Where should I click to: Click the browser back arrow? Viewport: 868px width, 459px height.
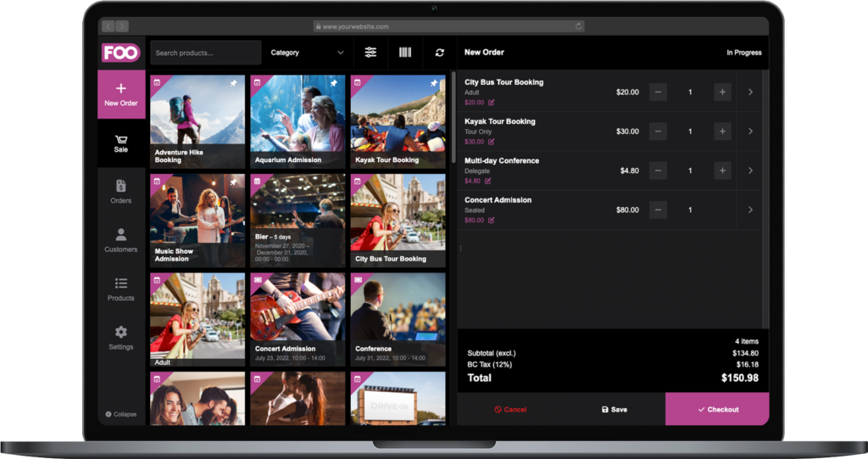tap(108, 26)
